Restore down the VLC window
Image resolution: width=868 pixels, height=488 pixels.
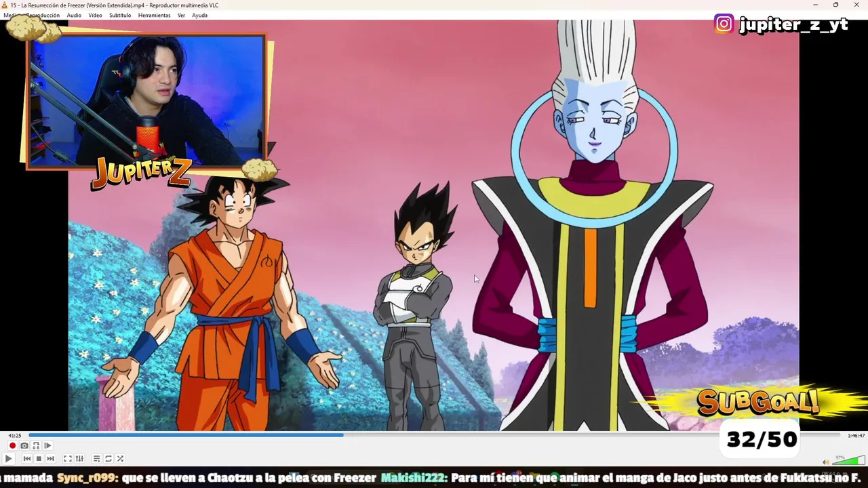835,5
